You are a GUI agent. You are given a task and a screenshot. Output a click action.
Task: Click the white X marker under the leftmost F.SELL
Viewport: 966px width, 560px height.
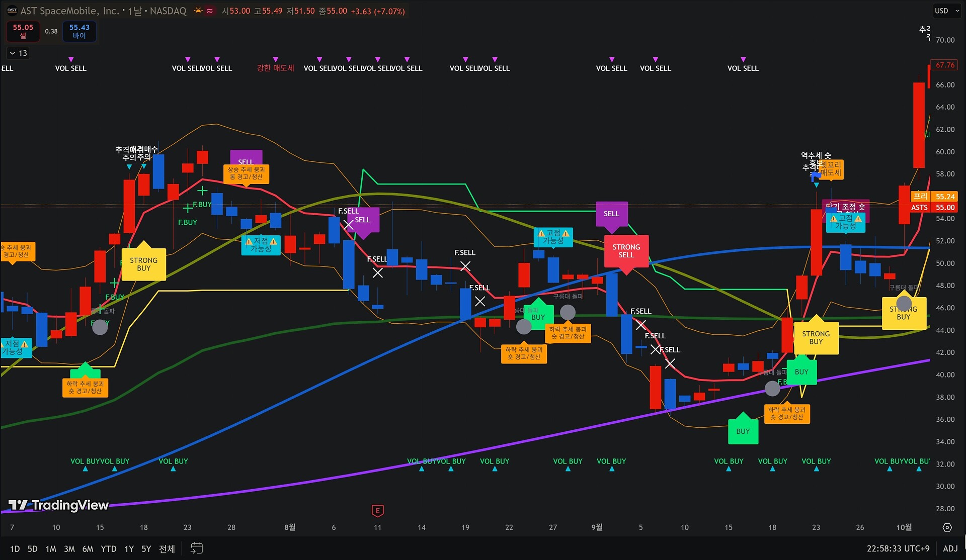pyautogui.click(x=348, y=224)
